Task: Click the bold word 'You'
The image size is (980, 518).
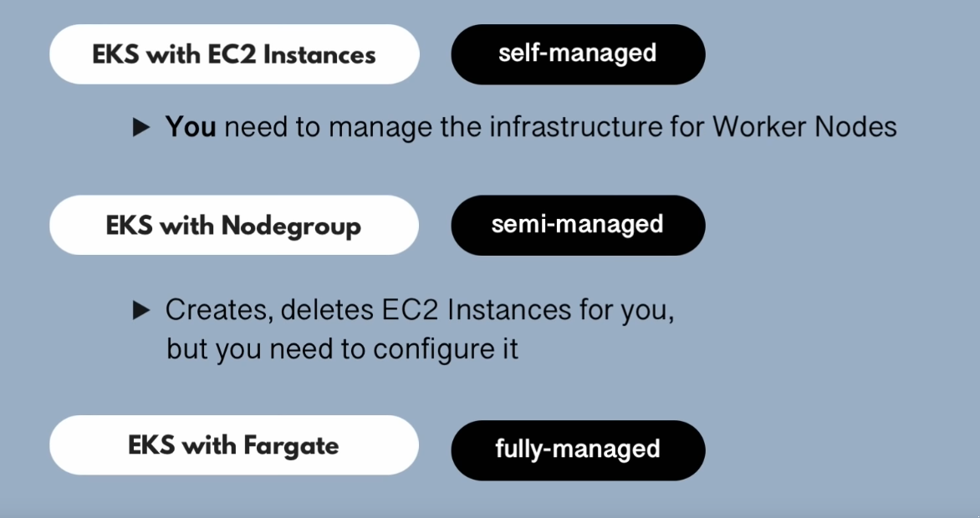Action: point(191,128)
